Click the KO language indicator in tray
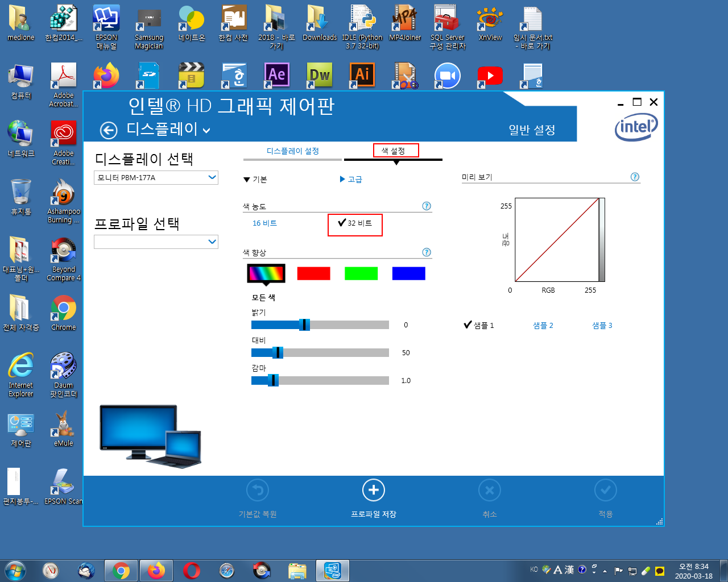 [x=533, y=569]
